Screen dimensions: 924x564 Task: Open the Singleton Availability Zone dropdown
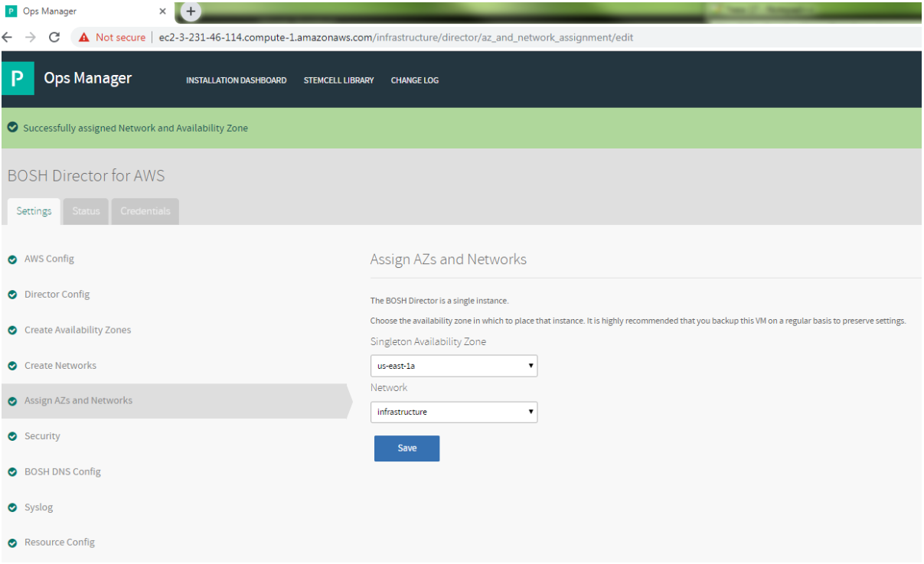[454, 366]
